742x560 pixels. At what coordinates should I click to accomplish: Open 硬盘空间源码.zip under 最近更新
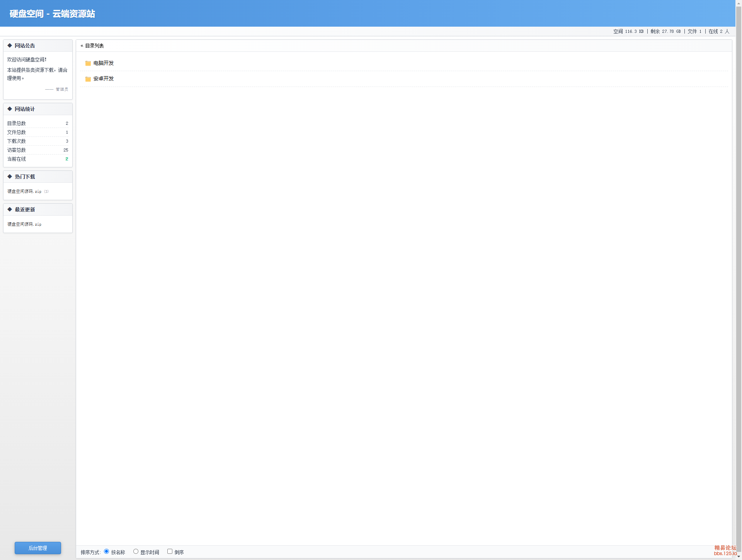[x=24, y=225]
